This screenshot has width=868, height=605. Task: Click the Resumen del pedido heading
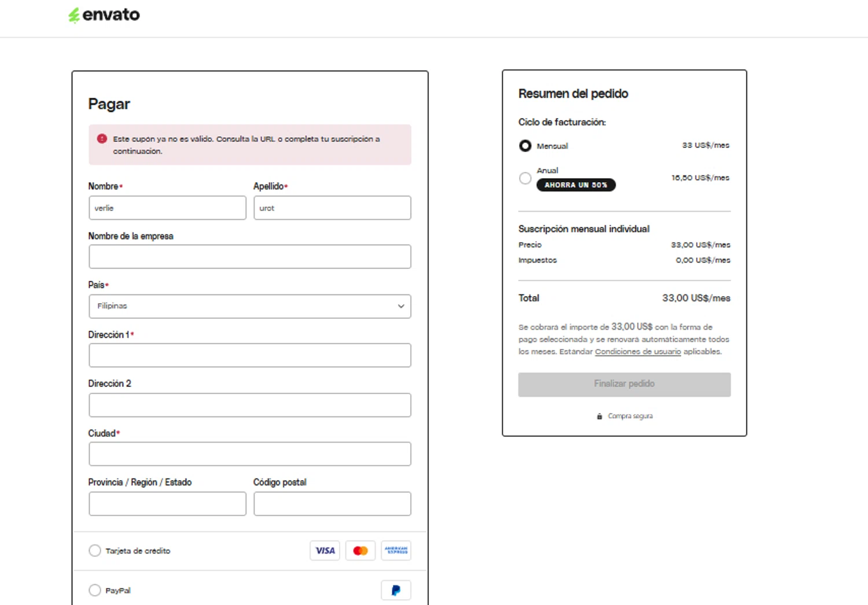[573, 94]
